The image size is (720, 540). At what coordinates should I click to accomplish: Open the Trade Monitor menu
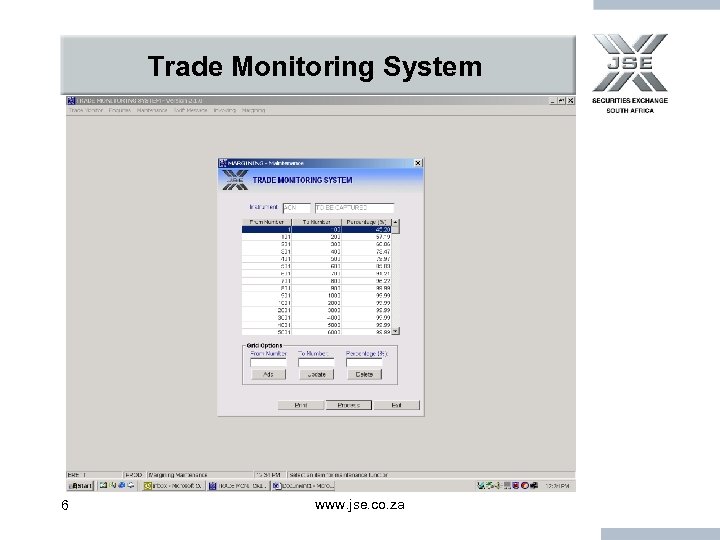[x=86, y=111]
